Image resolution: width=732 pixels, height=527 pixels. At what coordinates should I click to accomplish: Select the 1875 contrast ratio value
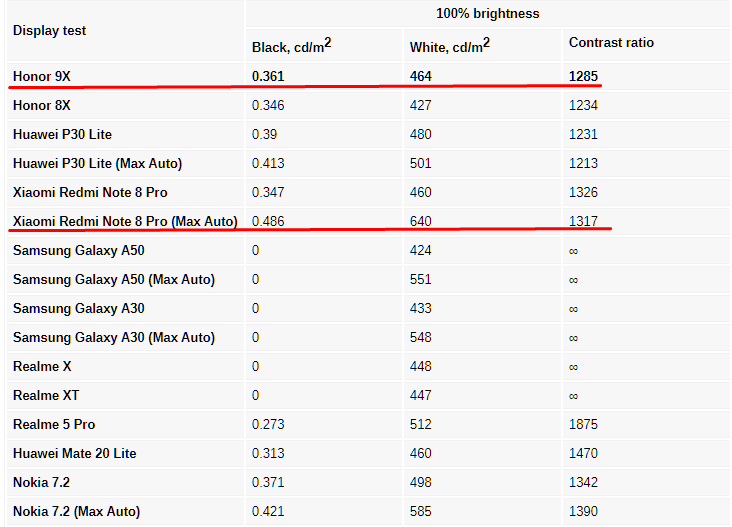tap(583, 424)
